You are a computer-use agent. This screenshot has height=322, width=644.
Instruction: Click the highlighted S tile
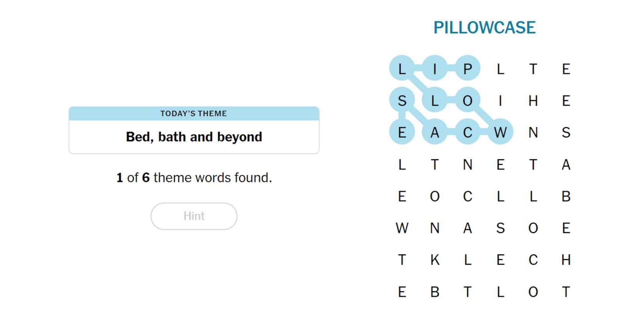click(x=402, y=101)
